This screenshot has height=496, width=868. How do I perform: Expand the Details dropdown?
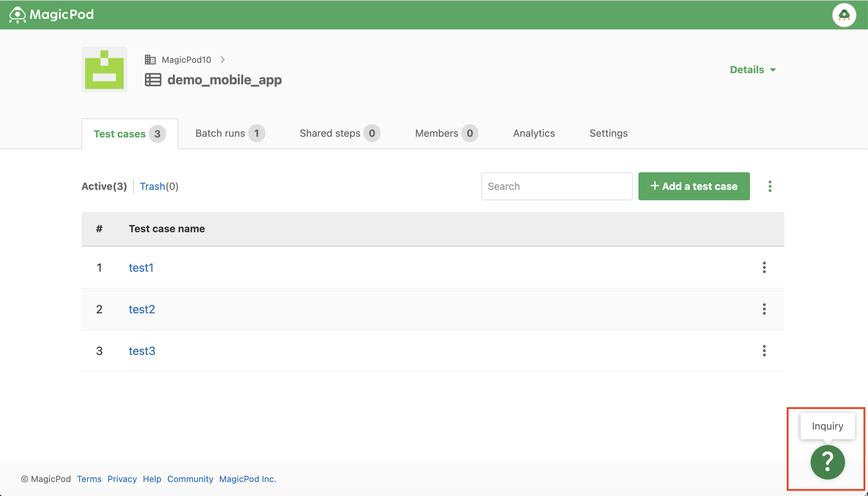(753, 70)
